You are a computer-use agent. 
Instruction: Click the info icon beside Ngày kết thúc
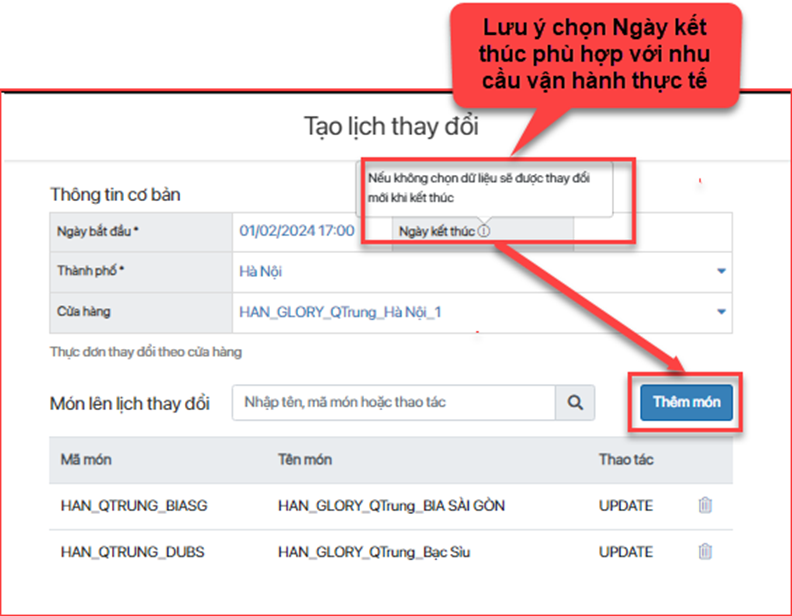click(x=484, y=231)
